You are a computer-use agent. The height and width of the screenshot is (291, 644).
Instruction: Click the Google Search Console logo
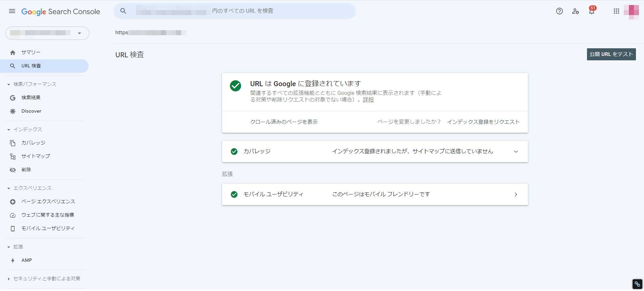(61, 12)
